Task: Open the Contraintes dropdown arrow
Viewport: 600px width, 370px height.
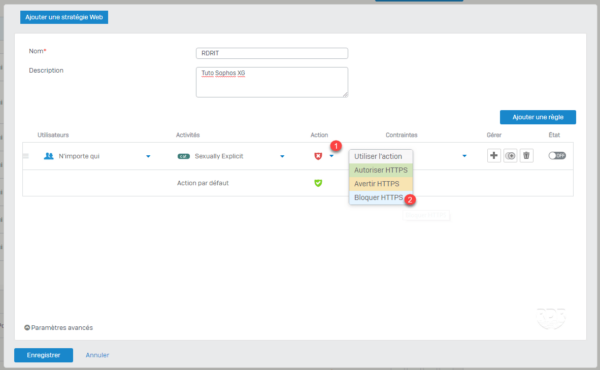Action: point(464,156)
